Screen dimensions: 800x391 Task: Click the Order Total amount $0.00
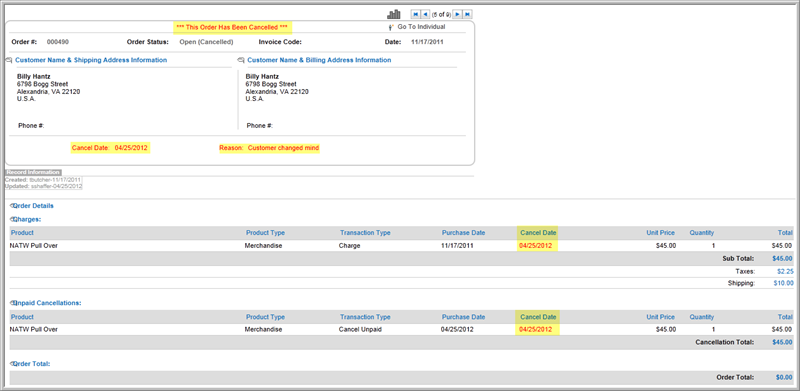(784, 378)
